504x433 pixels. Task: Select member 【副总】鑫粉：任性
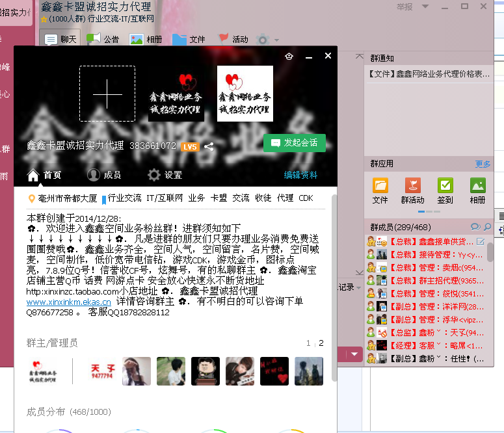click(x=425, y=358)
